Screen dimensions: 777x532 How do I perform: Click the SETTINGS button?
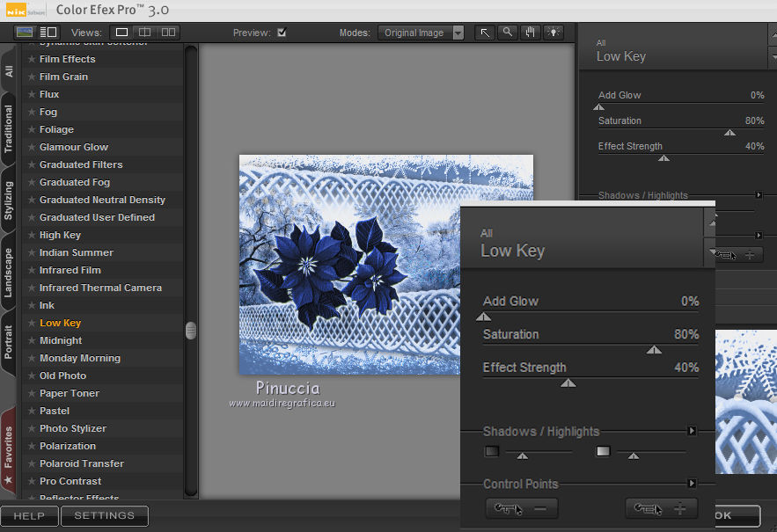coord(105,515)
